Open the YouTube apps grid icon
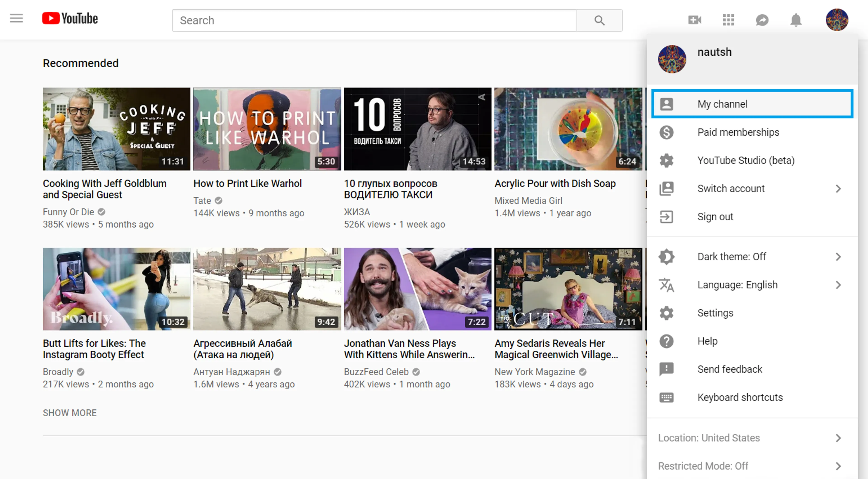This screenshot has width=868, height=479. click(728, 20)
